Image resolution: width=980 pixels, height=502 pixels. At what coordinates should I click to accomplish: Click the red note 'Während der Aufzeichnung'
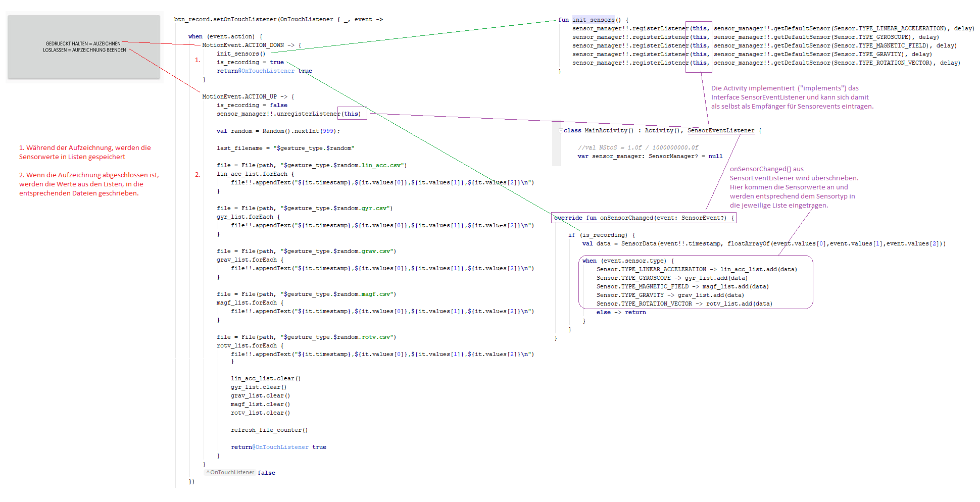click(85, 153)
